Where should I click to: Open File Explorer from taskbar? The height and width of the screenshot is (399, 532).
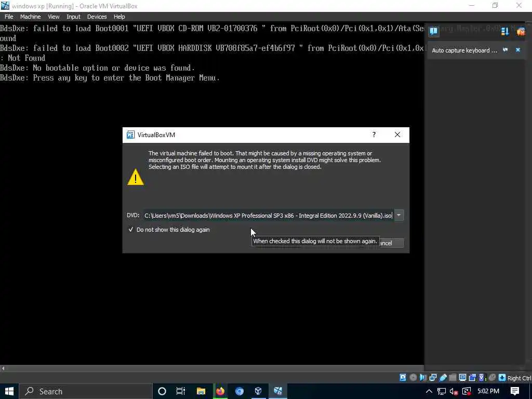coord(201,391)
